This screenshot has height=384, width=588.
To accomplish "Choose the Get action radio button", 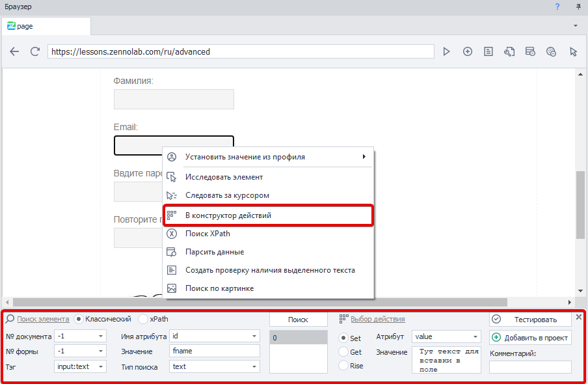I will [343, 351].
